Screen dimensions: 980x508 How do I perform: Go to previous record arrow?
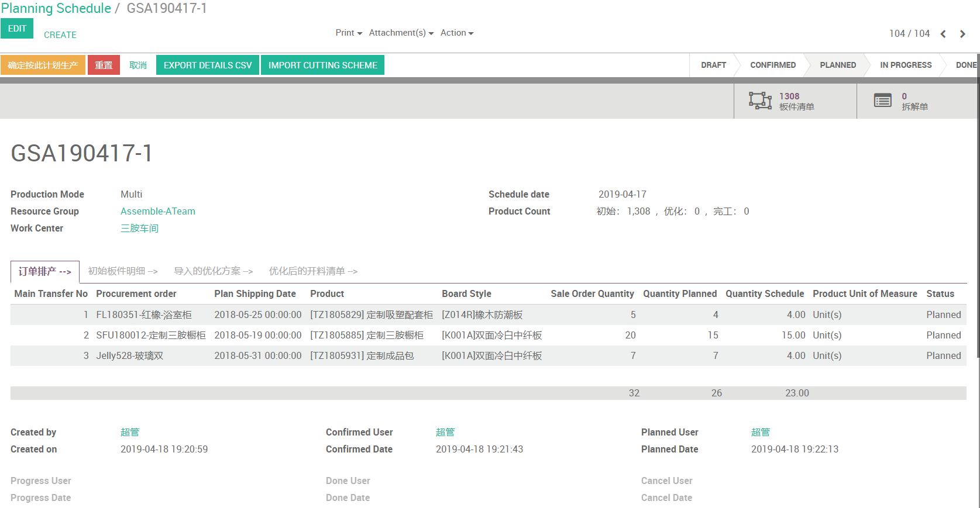pos(943,34)
